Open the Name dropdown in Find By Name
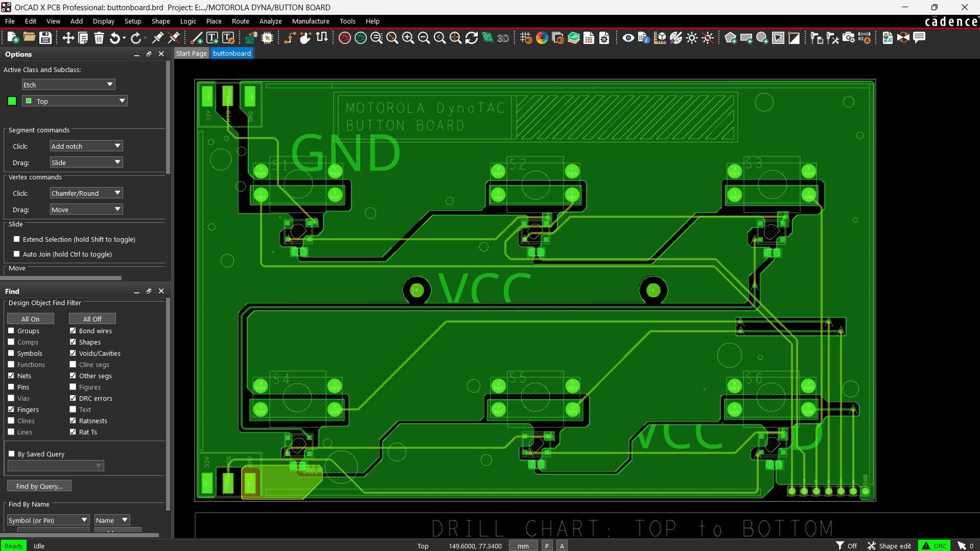Image resolution: width=980 pixels, height=551 pixels. pos(112,520)
